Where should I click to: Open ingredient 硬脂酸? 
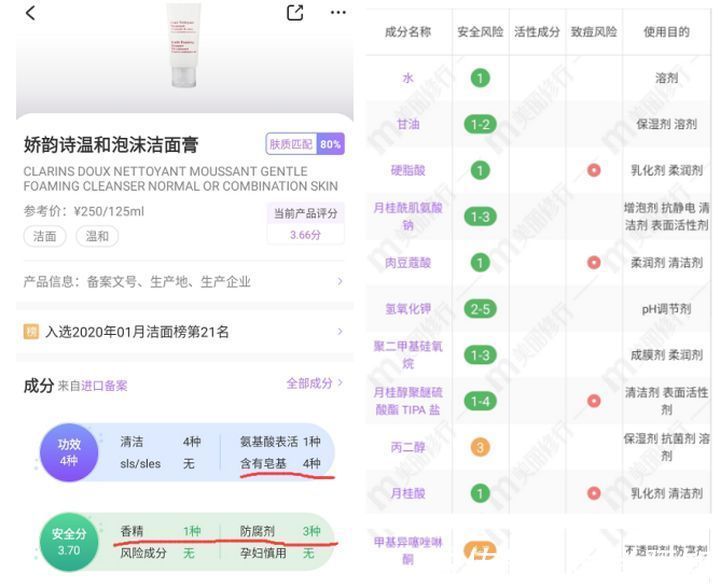pyautogui.click(x=408, y=170)
